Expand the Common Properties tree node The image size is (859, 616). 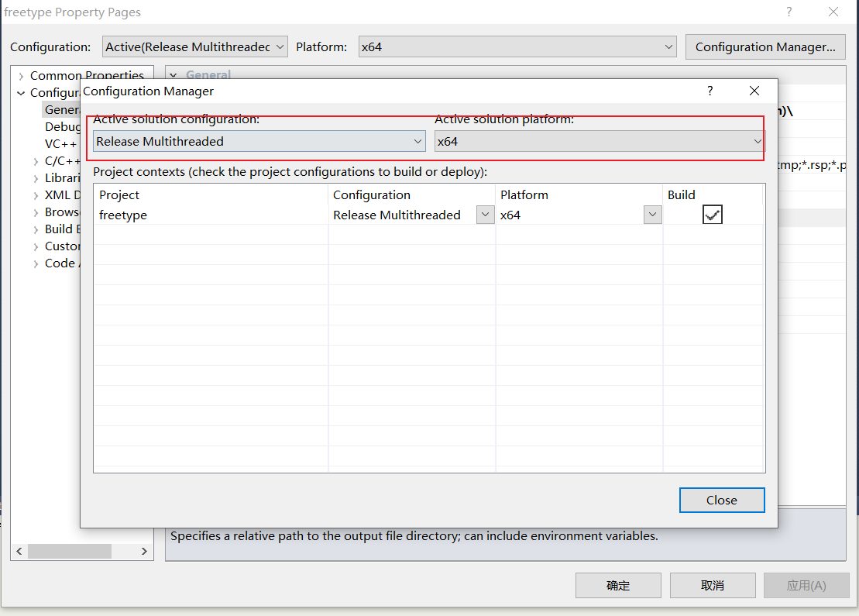21,76
